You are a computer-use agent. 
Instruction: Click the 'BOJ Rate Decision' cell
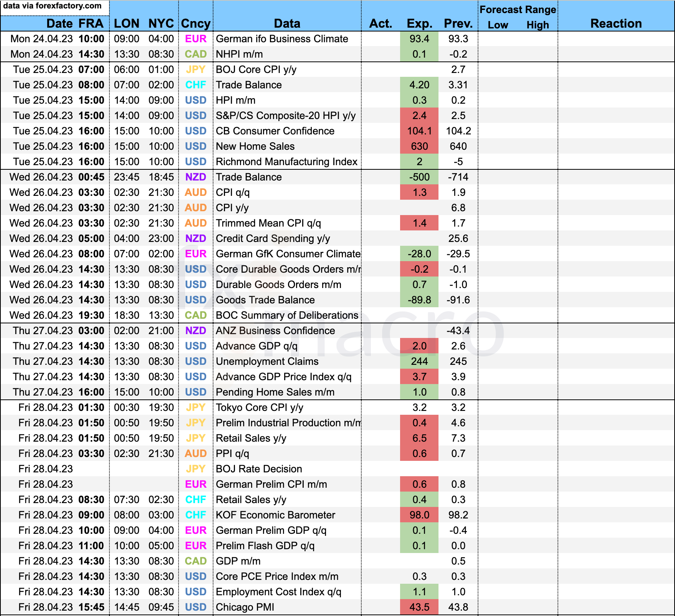pyautogui.click(x=287, y=469)
